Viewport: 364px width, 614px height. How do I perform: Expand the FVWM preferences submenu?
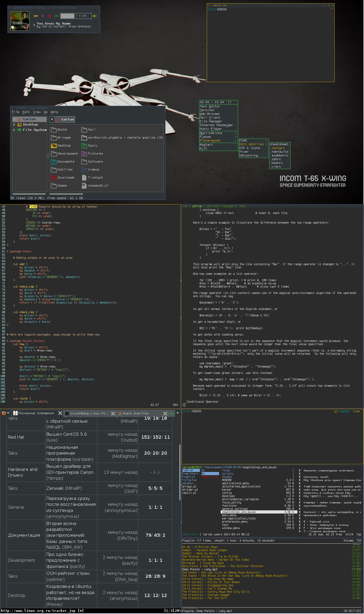253,141
